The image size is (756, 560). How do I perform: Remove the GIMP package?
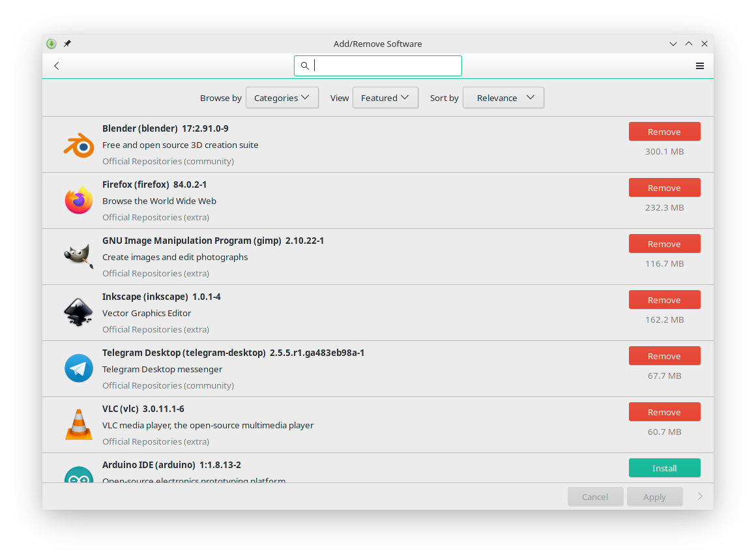tap(664, 244)
